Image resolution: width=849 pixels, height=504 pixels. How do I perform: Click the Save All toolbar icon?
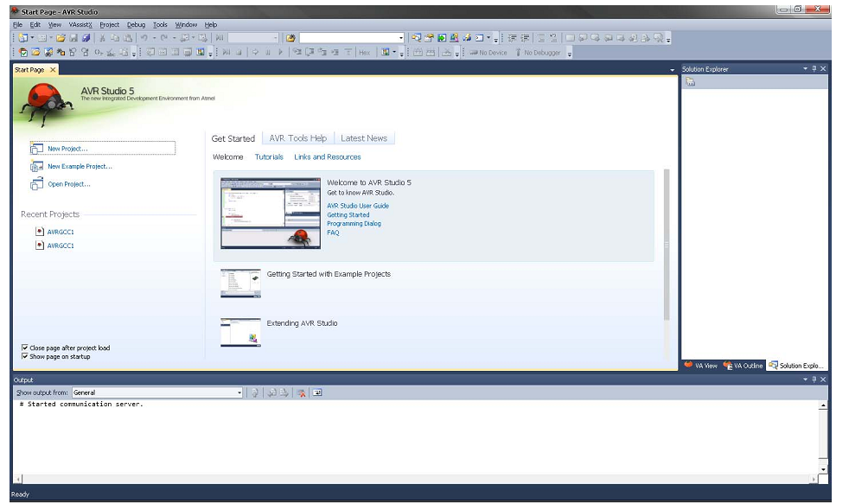(x=86, y=38)
